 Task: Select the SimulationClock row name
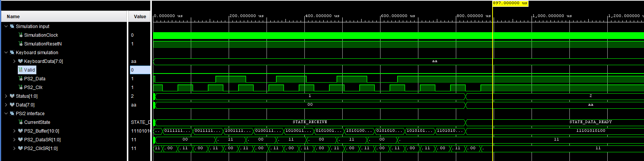tap(41, 35)
